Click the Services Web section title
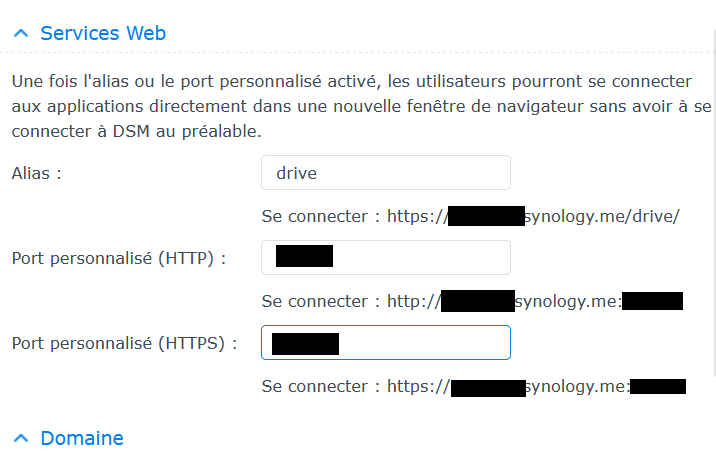 coord(103,33)
